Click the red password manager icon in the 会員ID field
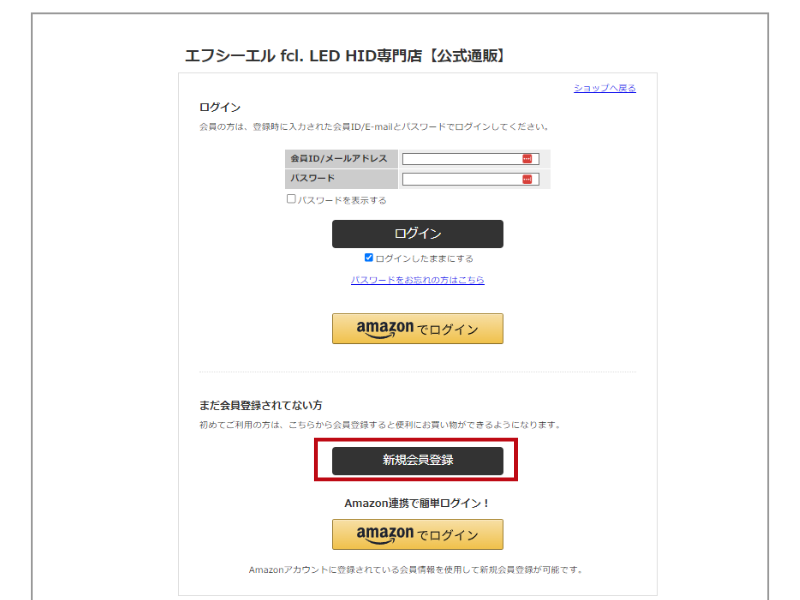This screenshot has height=600, width=800. coord(527,159)
